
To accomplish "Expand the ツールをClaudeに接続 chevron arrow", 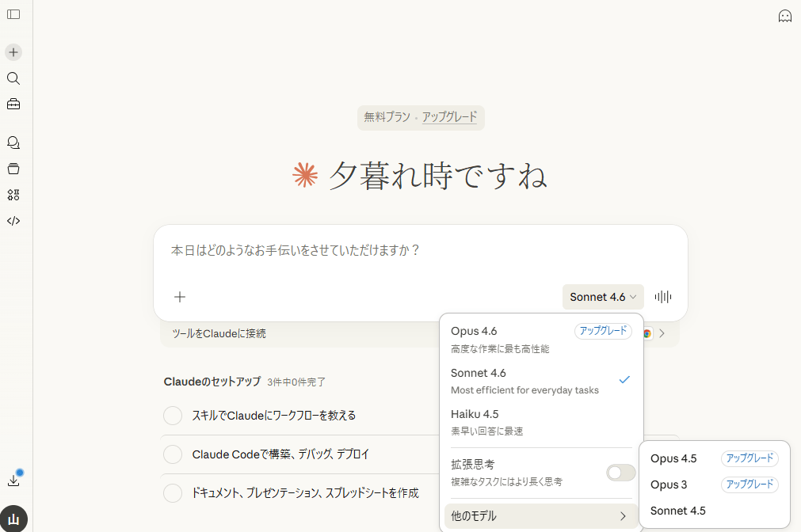I will click(662, 333).
